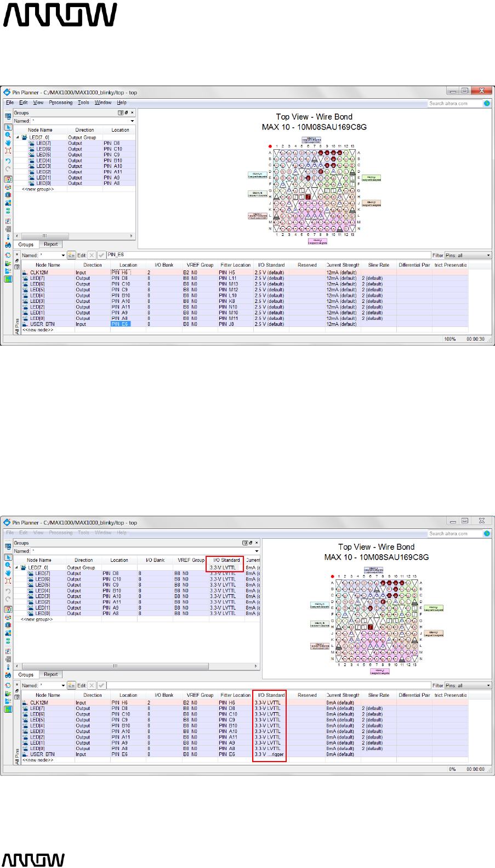The height and width of the screenshot is (868, 495).
Task: Click the «» node filter button in second window
Action: click(x=71, y=685)
